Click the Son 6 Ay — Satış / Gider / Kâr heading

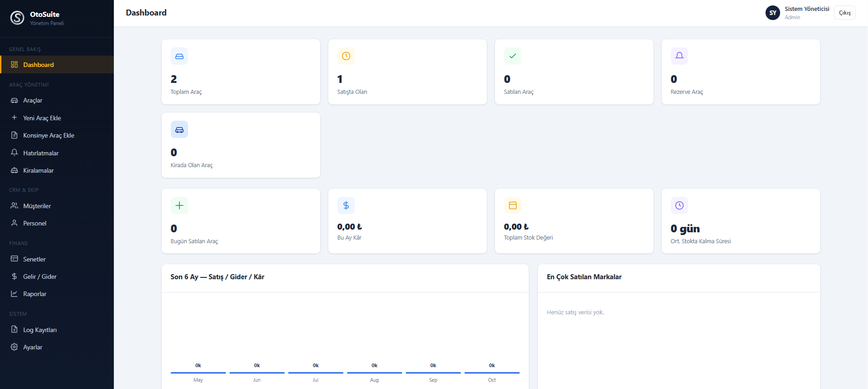(x=217, y=277)
